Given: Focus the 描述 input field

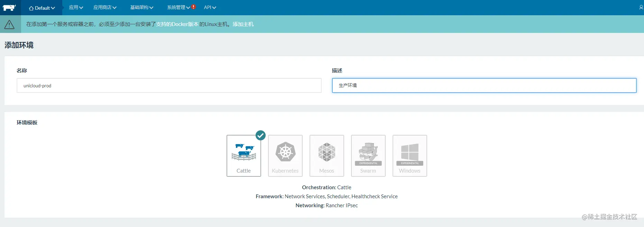Looking at the screenshot, I should click(x=484, y=85).
